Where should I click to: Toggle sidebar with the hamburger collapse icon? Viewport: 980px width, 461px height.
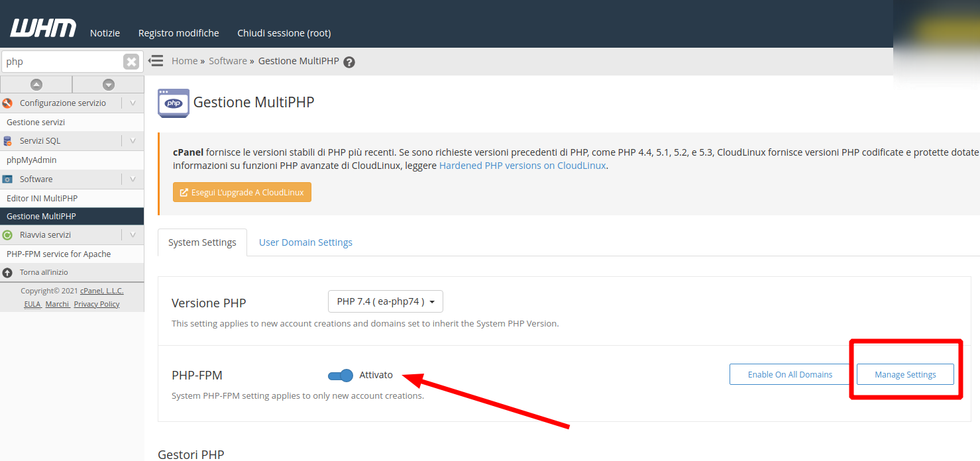(156, 61)
